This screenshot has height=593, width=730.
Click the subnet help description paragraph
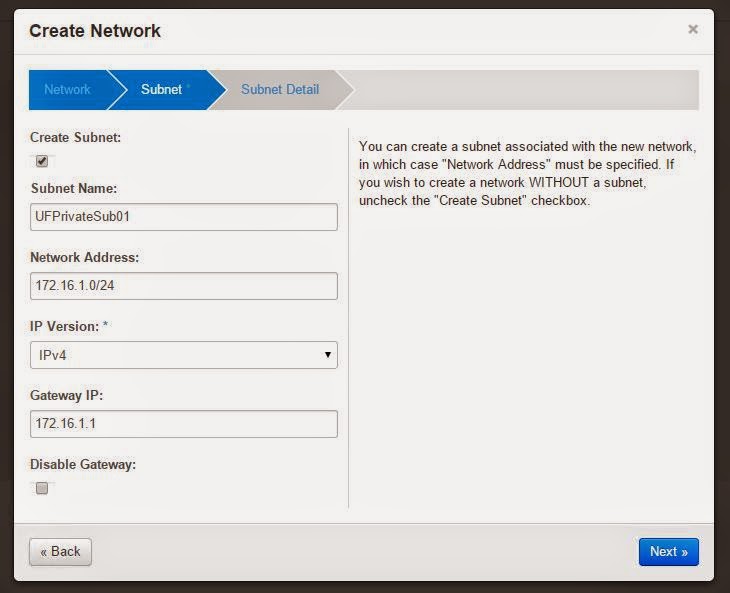[527, 173]
